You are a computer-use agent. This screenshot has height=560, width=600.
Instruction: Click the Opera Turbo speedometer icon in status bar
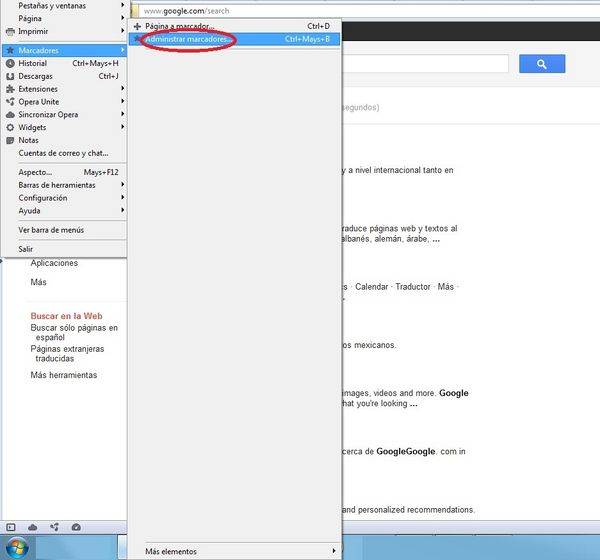[x=76, y=527]
